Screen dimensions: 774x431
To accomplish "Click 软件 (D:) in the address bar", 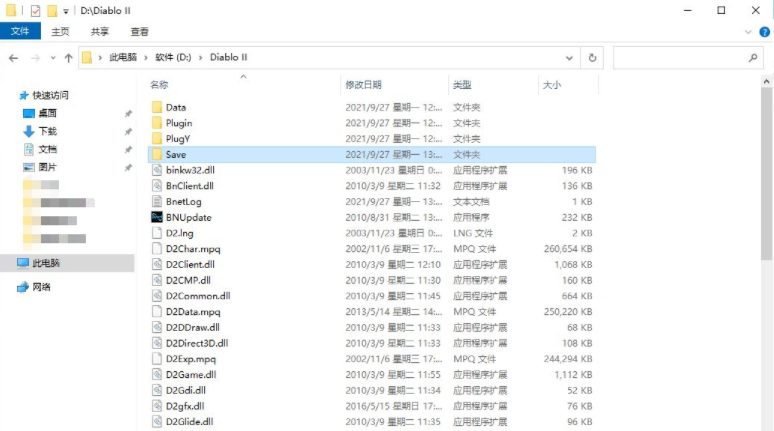I will pos(173,57).
